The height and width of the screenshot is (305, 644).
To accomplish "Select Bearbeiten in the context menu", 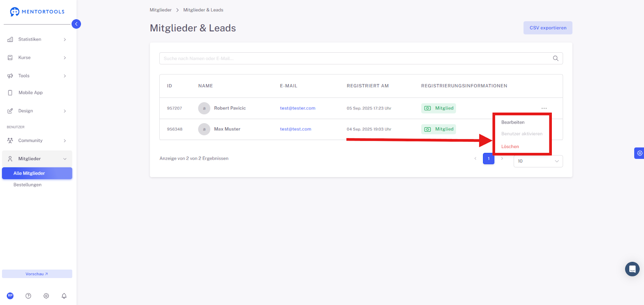I will pyautogui.click(x=513, y=122).
